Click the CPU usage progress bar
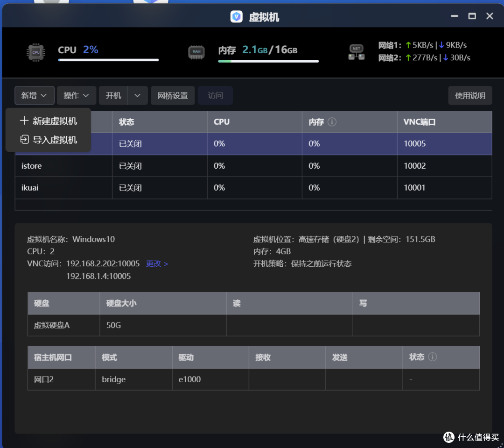The image size is (504, 448). pos(108,60)
